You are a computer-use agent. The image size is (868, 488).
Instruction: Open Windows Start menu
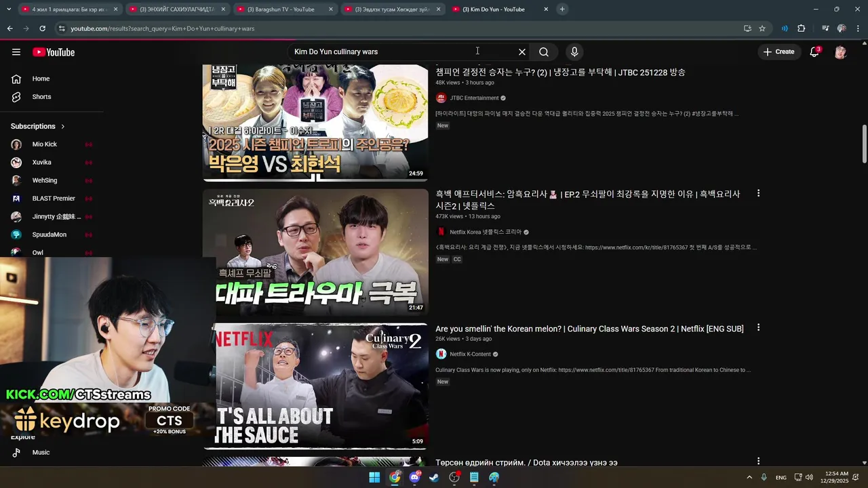(374, 477)
